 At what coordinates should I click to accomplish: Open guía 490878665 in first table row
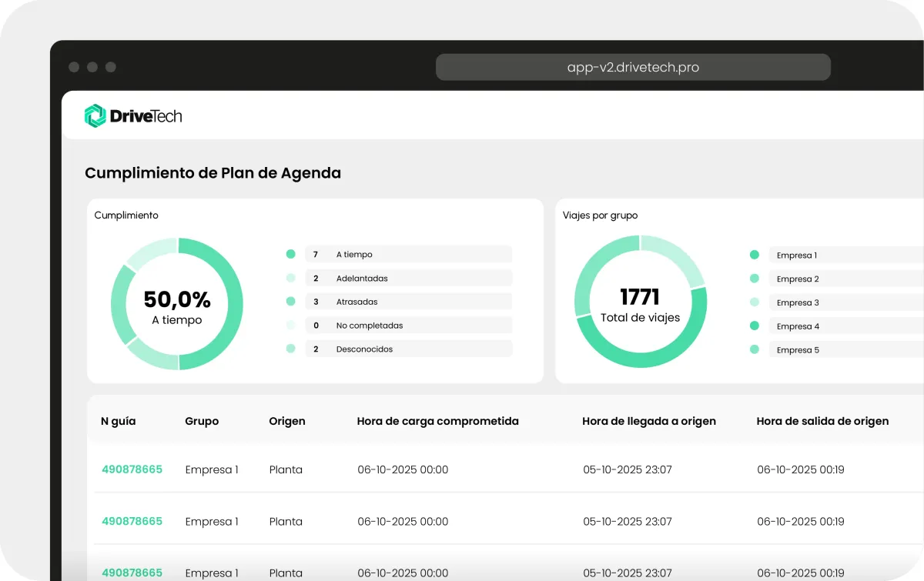(132, 469)
